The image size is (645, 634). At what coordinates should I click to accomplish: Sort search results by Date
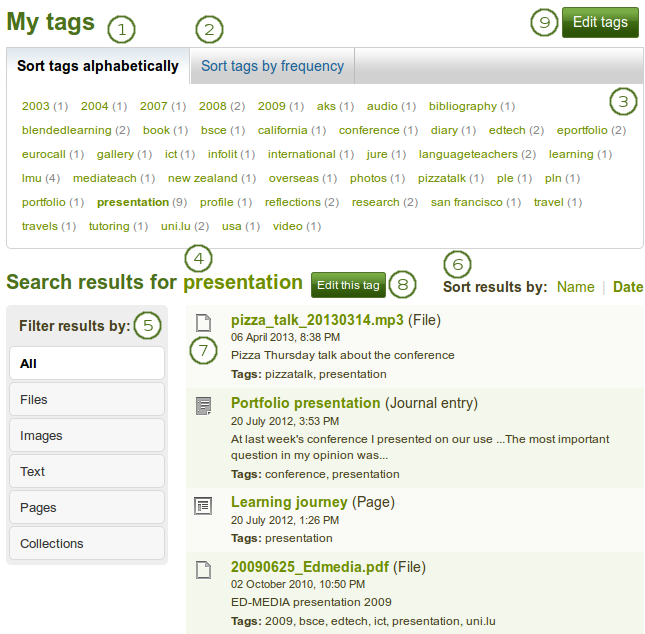click(628, 287)
